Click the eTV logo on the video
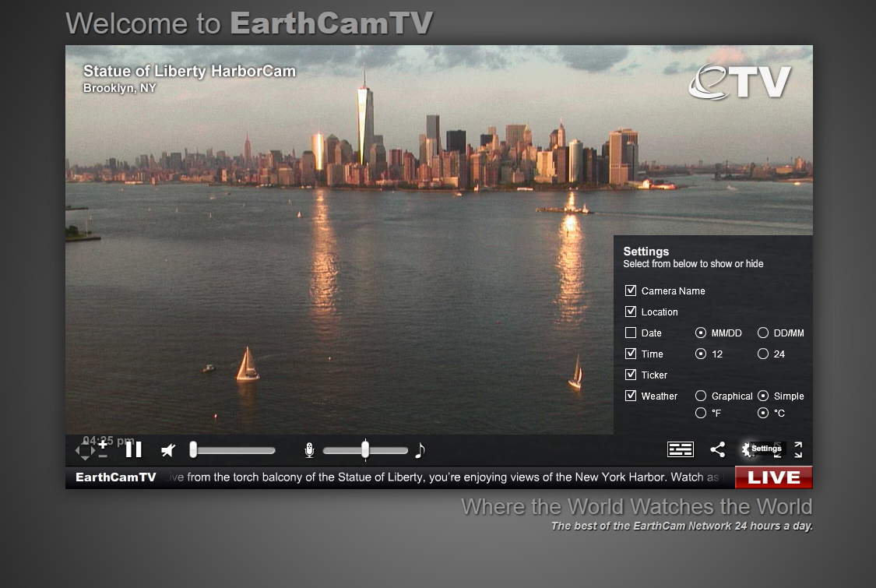Viewport: 876px width, 588px height. (740, 82)
